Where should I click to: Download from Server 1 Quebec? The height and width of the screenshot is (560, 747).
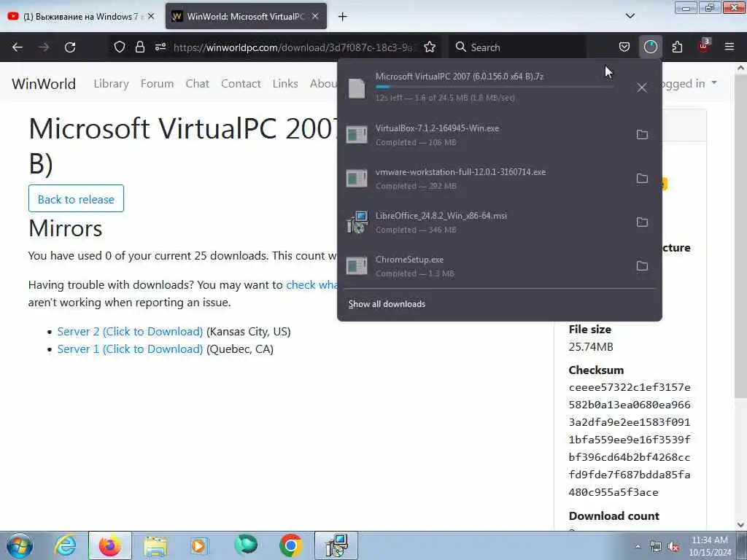point(130,349)
